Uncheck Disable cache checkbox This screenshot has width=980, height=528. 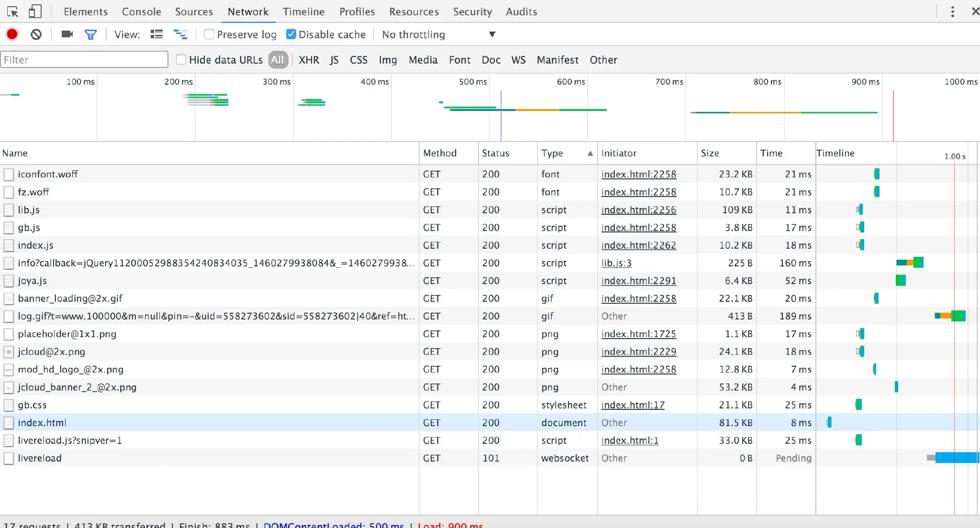tap(291, 34)
